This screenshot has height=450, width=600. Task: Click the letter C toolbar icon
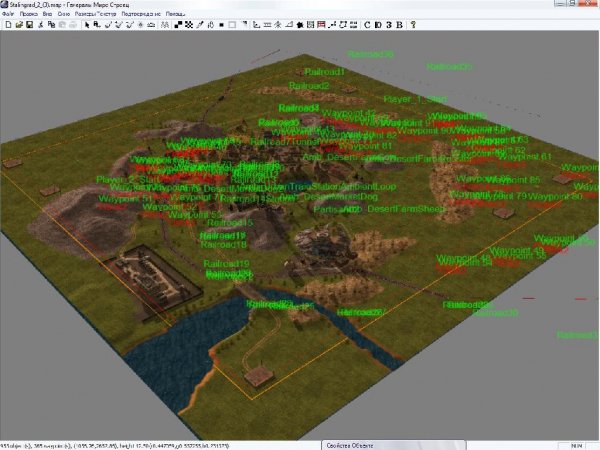click(367, 25)
